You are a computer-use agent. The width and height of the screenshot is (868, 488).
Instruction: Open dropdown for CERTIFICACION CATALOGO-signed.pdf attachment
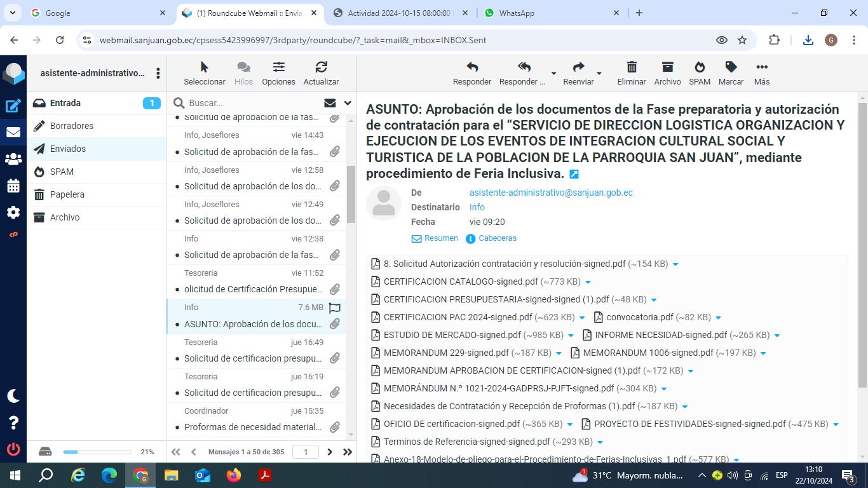[x=588, y=282]
